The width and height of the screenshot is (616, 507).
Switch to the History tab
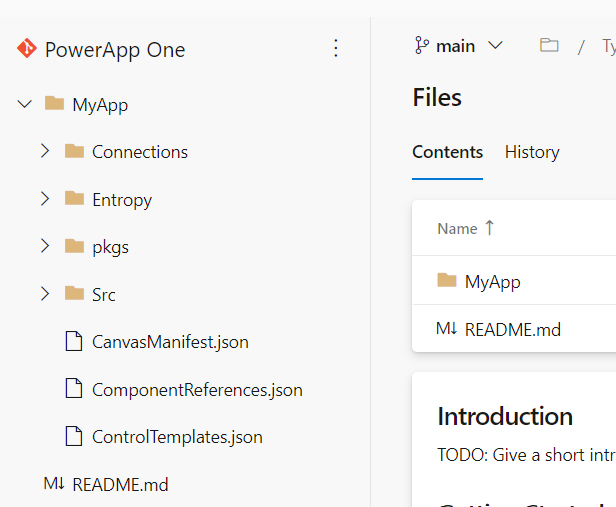click(x=532, y=152)
